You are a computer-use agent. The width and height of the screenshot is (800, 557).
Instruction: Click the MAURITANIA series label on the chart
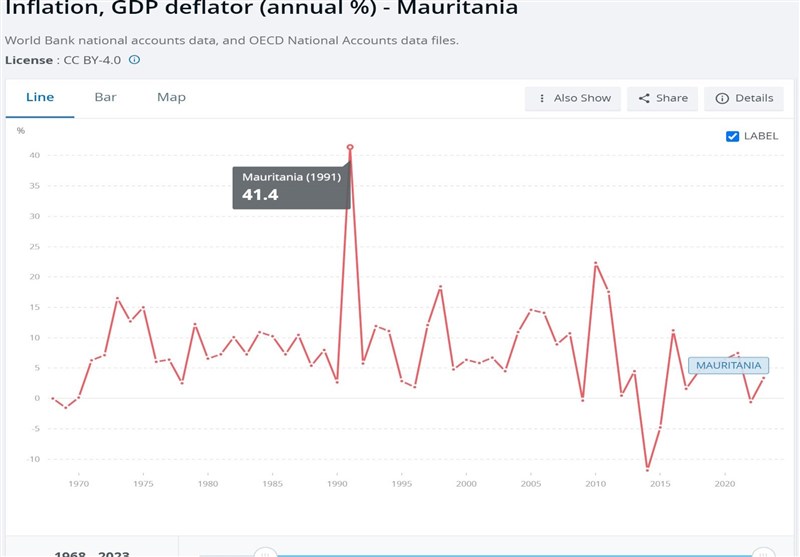click(x=728, y=366)
